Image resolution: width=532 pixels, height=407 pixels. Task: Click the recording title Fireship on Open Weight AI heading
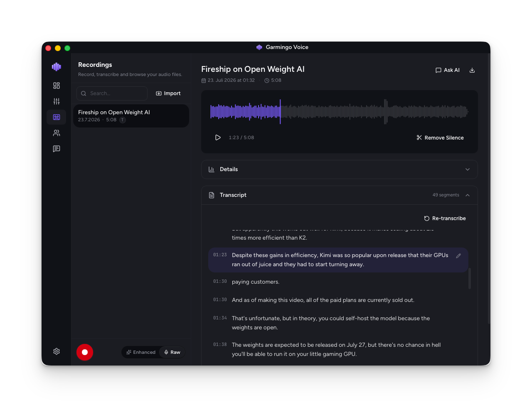click(x=253, y=69)
